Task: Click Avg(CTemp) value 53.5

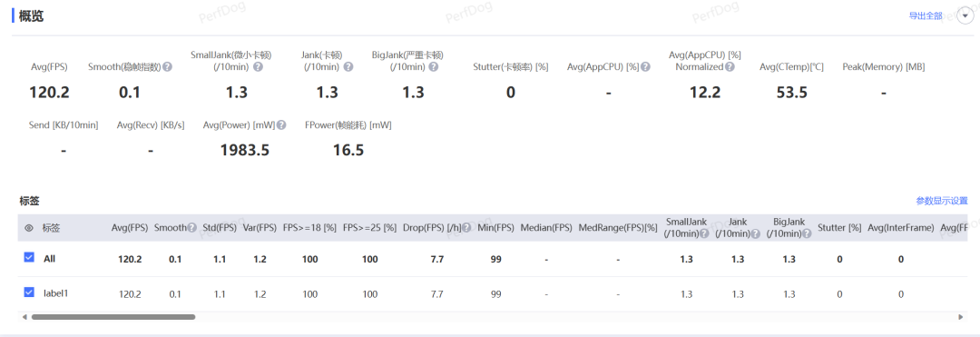Action: 791,93
